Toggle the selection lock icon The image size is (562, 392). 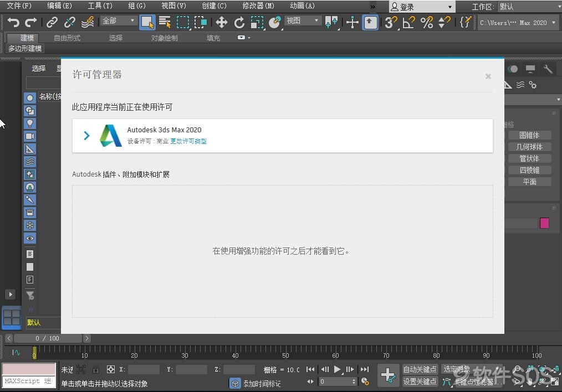pyautogui.click(x=96, y=369)
